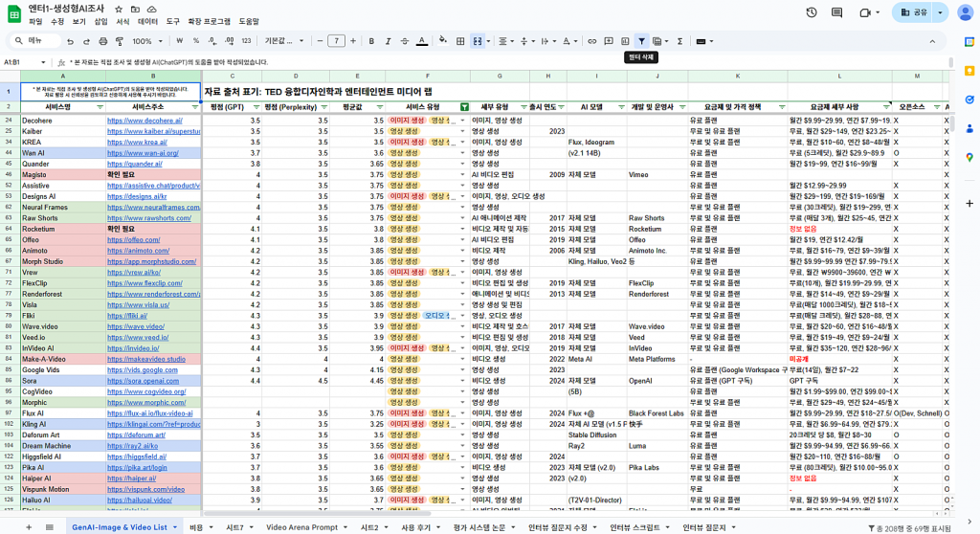Redo the last undone action
This screenshot has height=534, width=980.
tap(86, 41)
